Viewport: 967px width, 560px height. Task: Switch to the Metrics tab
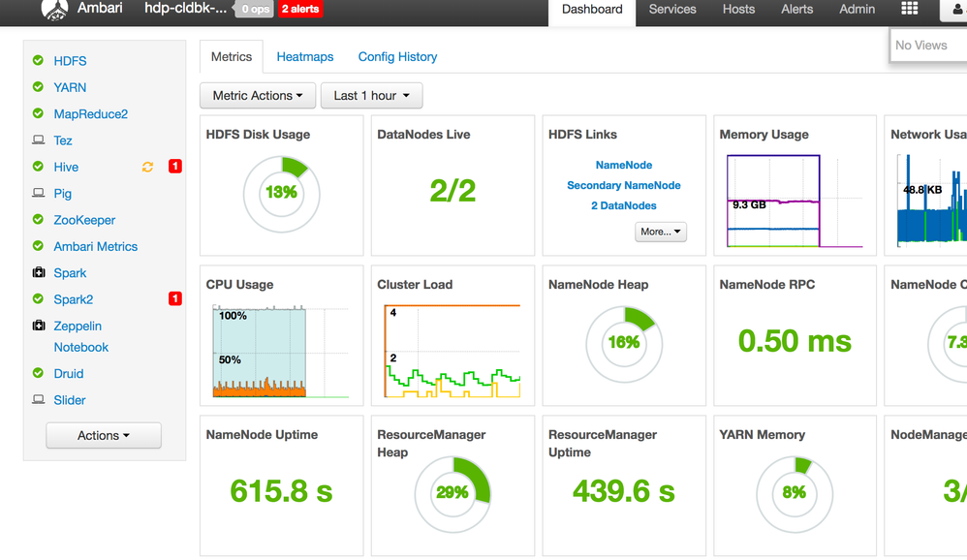coord(232,57)
